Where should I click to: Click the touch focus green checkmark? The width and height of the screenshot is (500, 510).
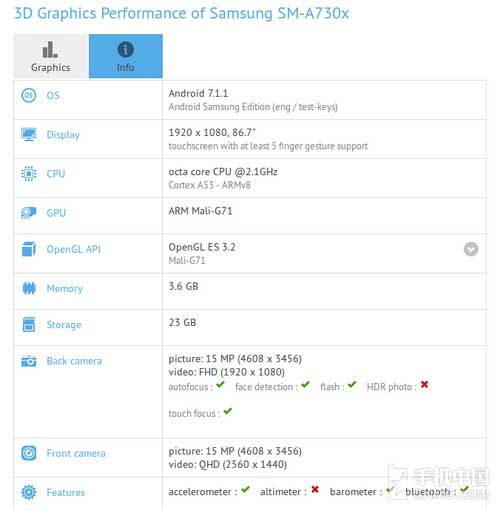(228, 411)
